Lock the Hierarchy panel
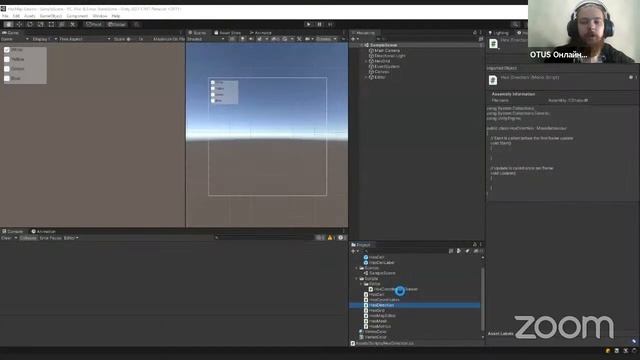Screen dimensions: 640x360 tap(475, 33)
